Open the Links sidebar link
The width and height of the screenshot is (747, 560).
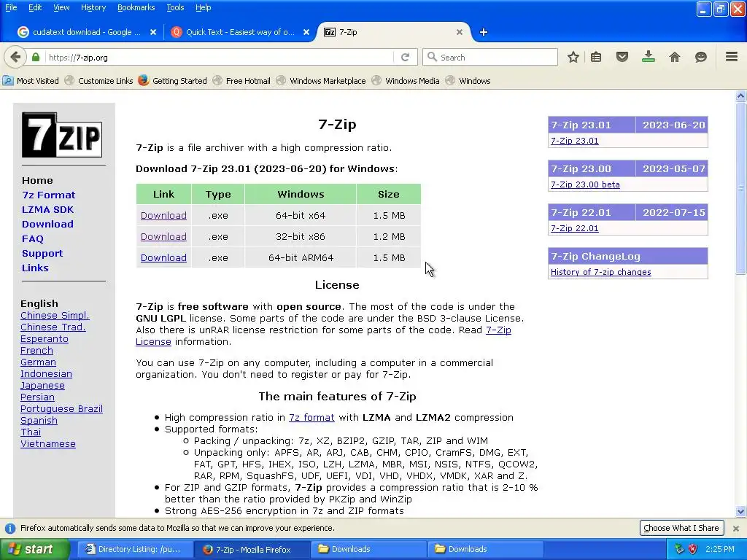[x=35, y=268]
